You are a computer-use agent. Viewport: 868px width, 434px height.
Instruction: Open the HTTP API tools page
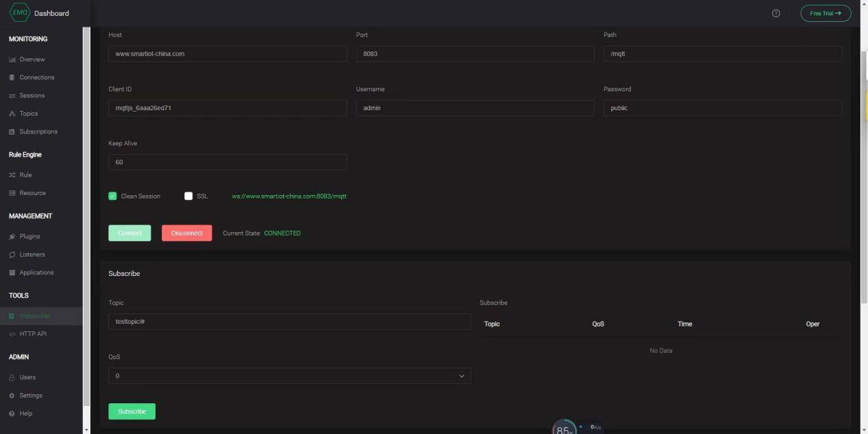click(x=33, y=334)
